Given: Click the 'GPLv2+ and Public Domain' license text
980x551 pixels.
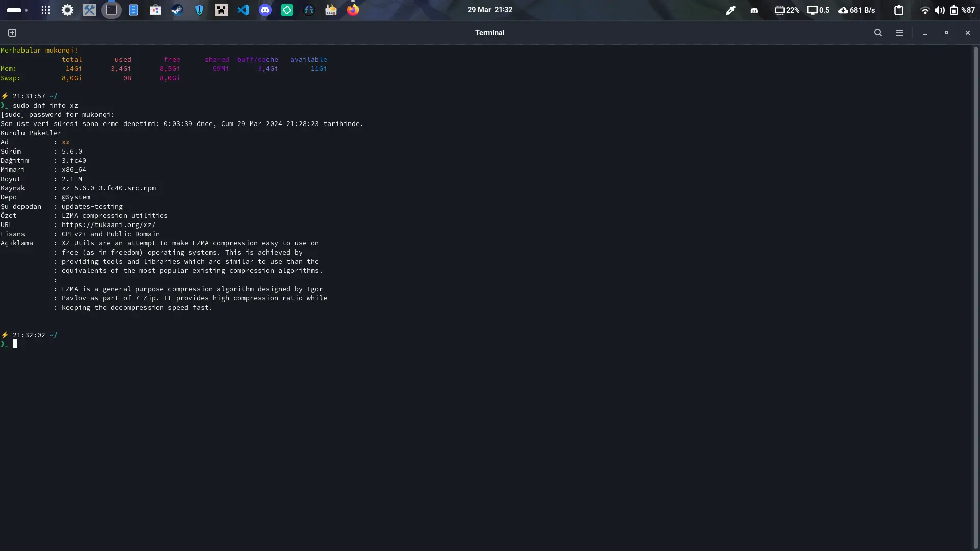Looking at the screenshot, I should (x=111, y=234).
